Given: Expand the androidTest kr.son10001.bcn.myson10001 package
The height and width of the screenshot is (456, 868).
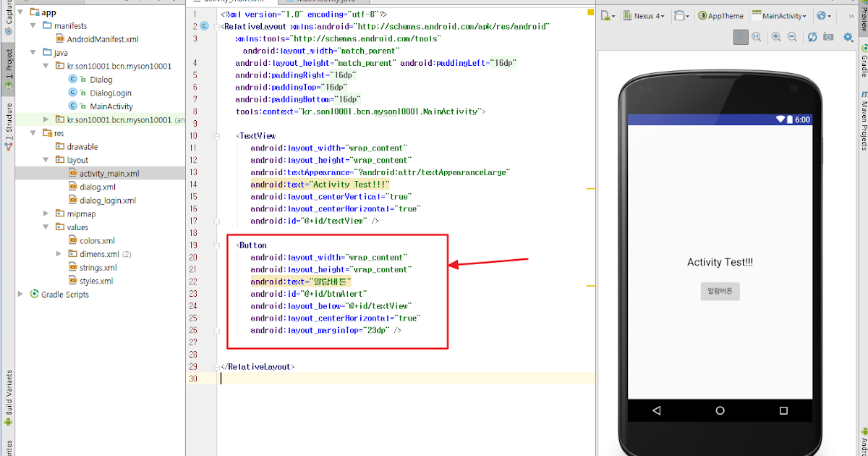Looking at the screenshot, I should pos(47,119).
